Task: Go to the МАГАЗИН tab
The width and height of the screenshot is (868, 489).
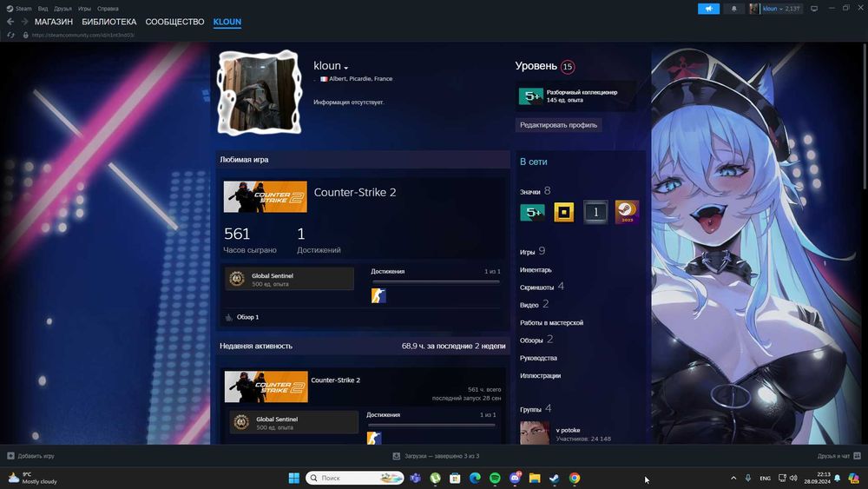Action: click(54, 22)
